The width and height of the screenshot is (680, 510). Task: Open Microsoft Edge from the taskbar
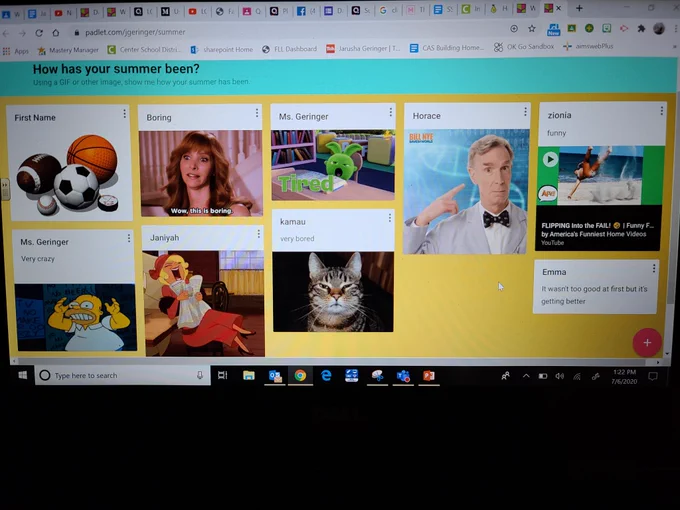point(326,376)
